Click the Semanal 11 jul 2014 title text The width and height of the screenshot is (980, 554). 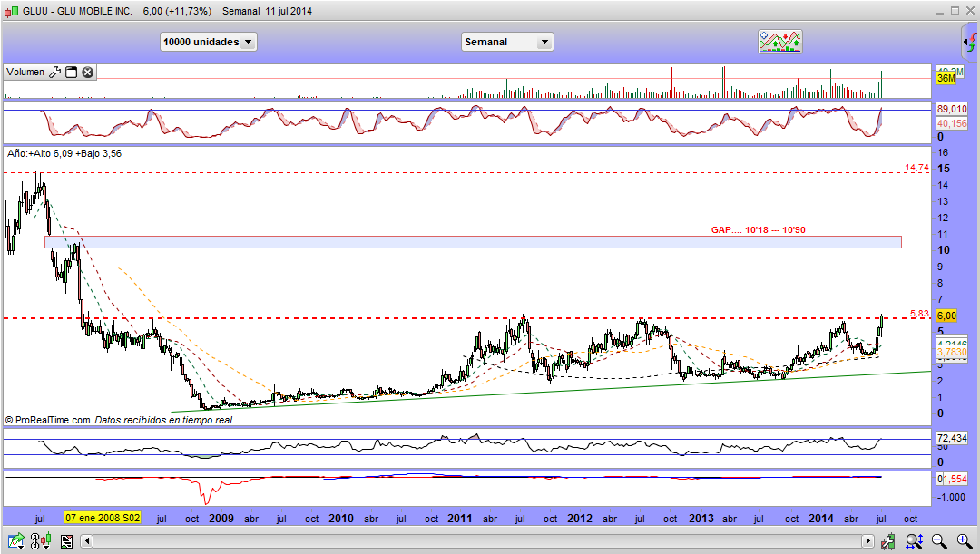[267, 11]
